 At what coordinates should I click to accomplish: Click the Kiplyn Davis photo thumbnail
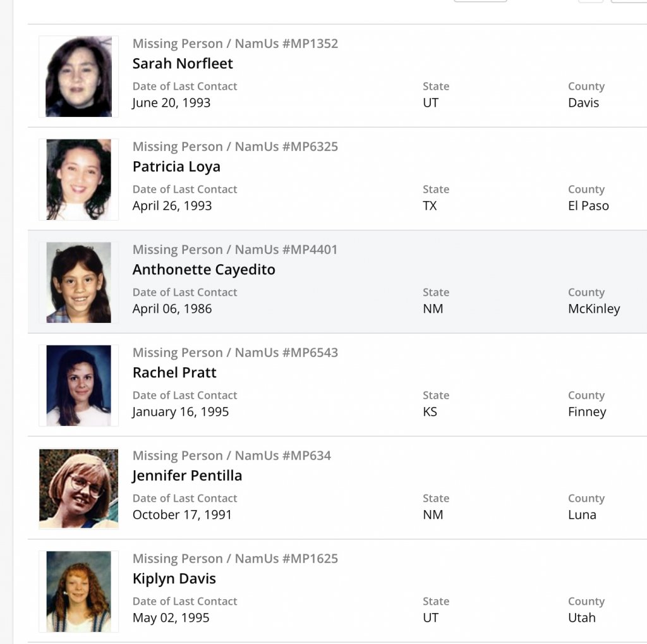tap(78, 592)
